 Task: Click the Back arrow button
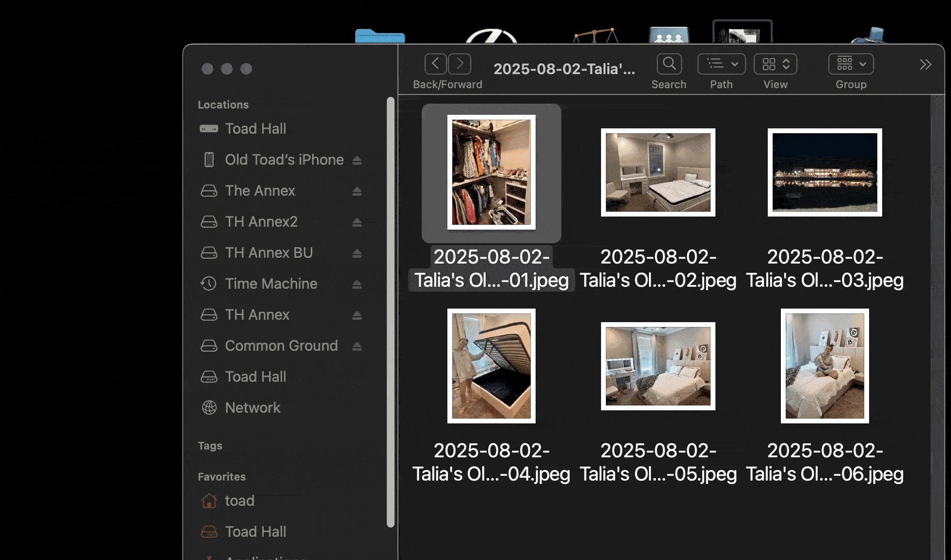[435, 63]
